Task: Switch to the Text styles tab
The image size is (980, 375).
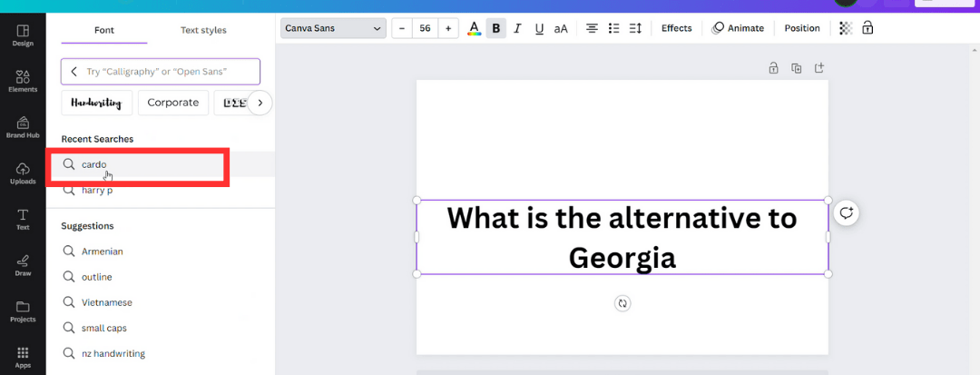Action: 203,30
